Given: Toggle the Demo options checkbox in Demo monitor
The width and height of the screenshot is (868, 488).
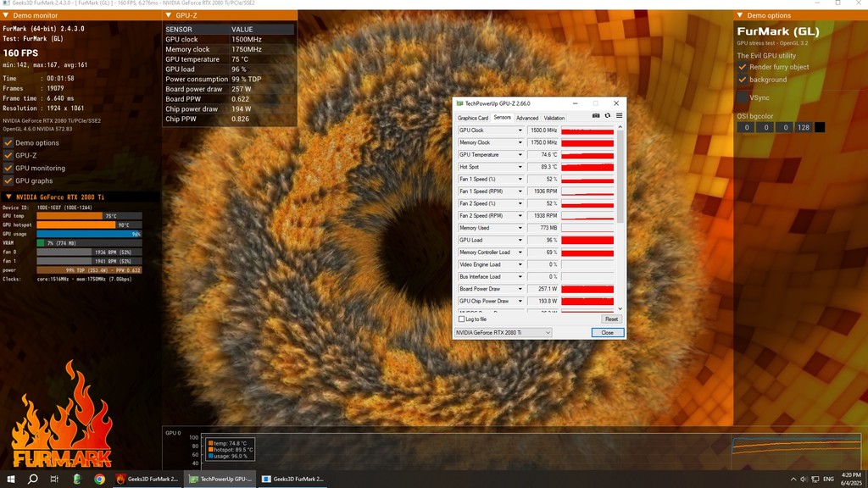Looking at the screenshot, I should (x=8, y=142).
